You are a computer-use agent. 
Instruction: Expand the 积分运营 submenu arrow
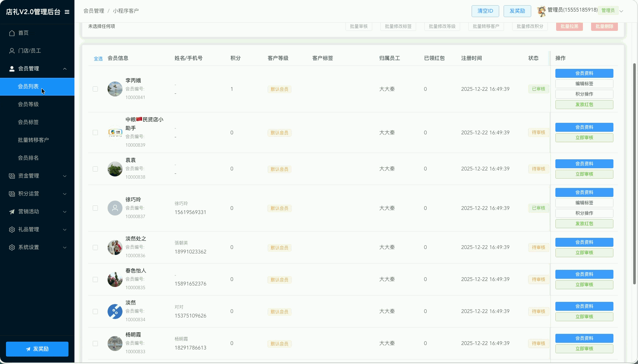[x=65, y=194]
